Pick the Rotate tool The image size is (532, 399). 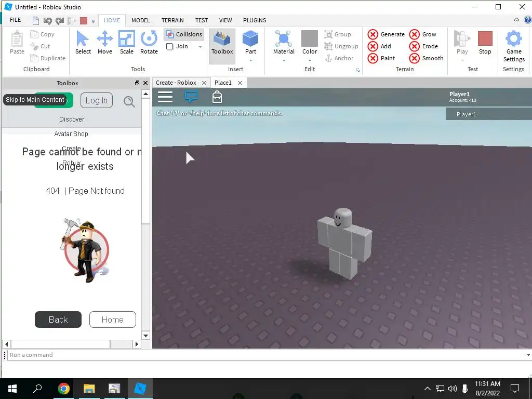point(149,43)
